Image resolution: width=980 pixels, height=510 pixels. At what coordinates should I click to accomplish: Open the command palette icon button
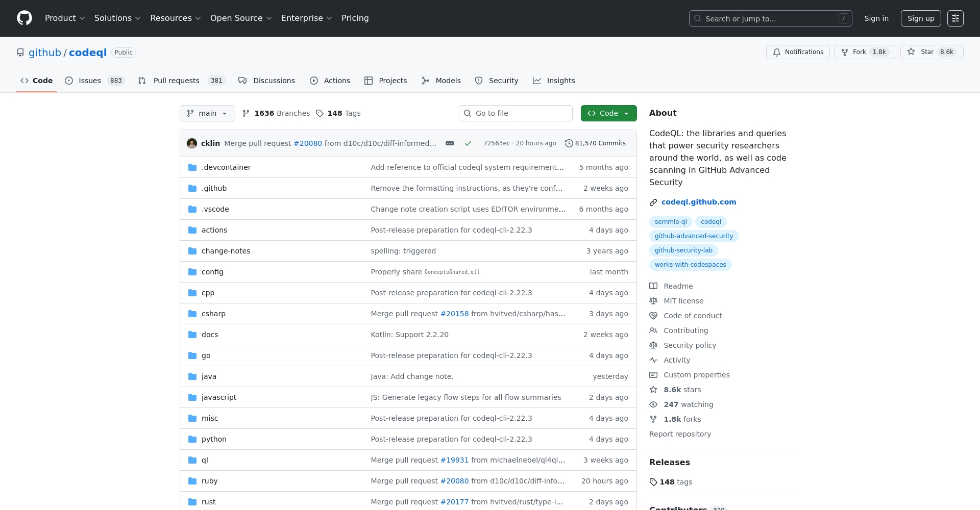point(955,18)
